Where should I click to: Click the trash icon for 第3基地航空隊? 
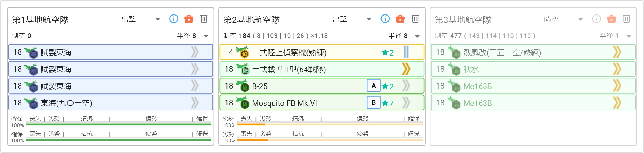coord(627,19)
